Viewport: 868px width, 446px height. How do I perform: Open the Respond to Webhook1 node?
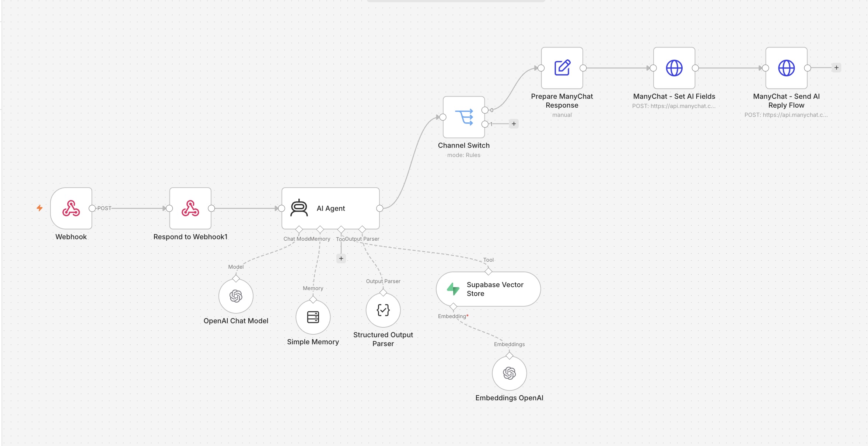coord(190,208)
